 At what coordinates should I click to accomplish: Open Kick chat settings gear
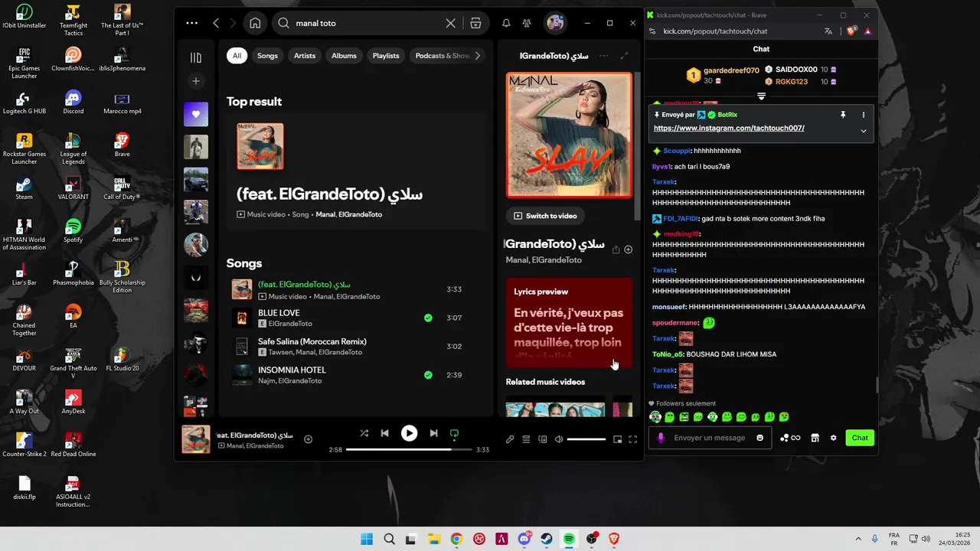point(834,438)
